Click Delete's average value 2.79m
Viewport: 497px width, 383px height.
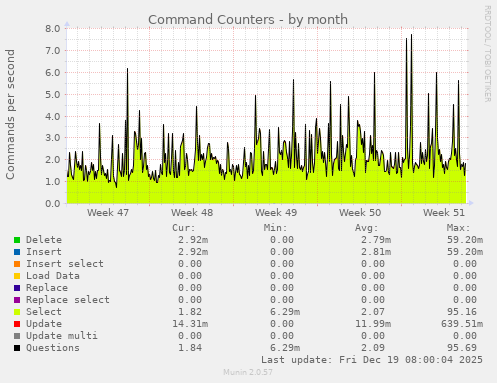tap(376, 240)
